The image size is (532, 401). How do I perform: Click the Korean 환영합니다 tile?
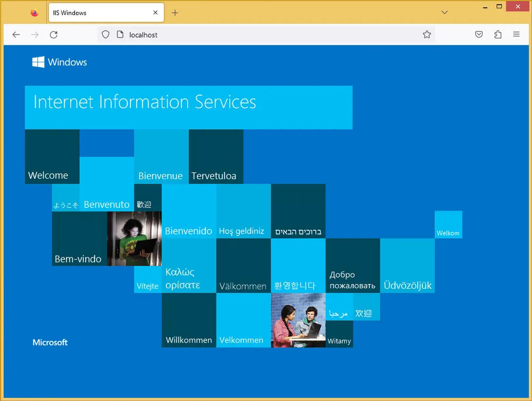(298, 265)
